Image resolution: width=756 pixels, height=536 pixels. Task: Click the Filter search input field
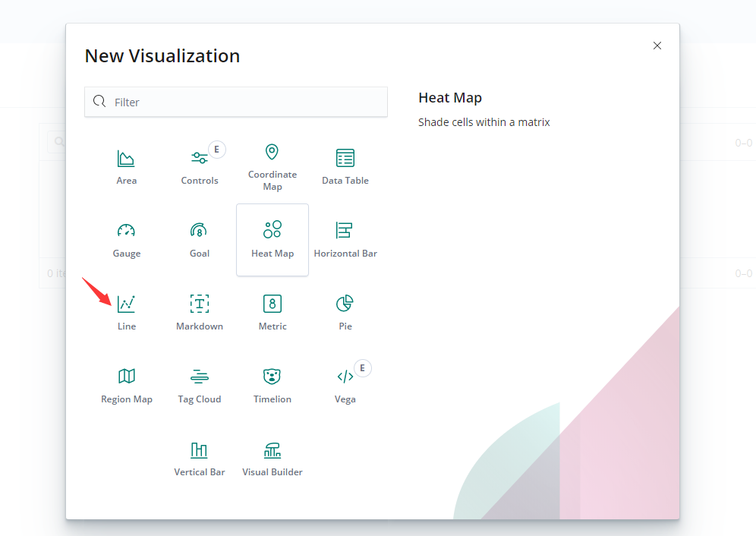pyautogui.click(x=236, y=102)
